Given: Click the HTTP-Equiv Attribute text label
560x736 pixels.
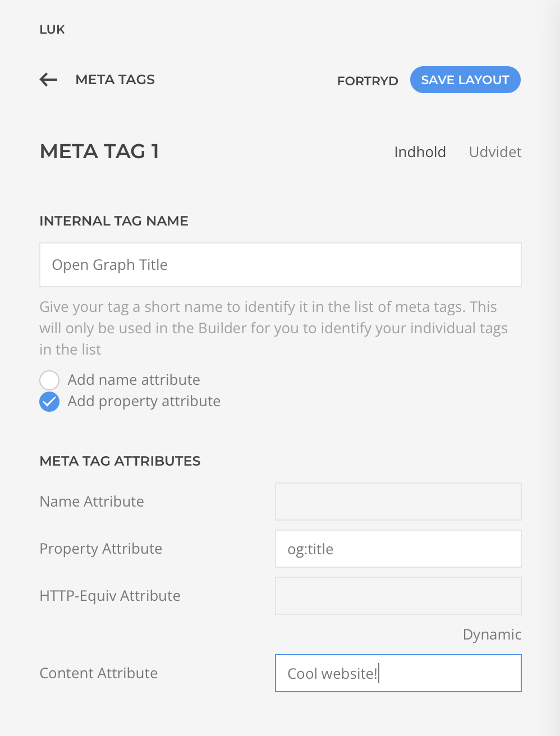Looking at the screenshot, I should 110,596.
